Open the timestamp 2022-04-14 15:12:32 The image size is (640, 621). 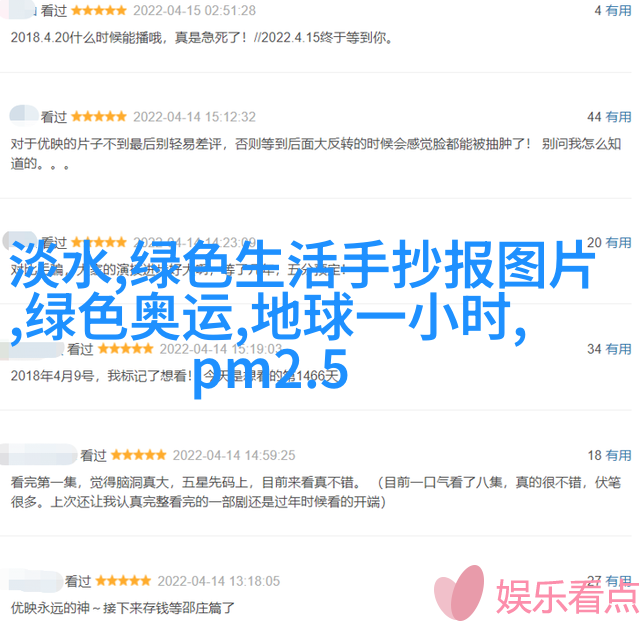click(x=194, y=117)
